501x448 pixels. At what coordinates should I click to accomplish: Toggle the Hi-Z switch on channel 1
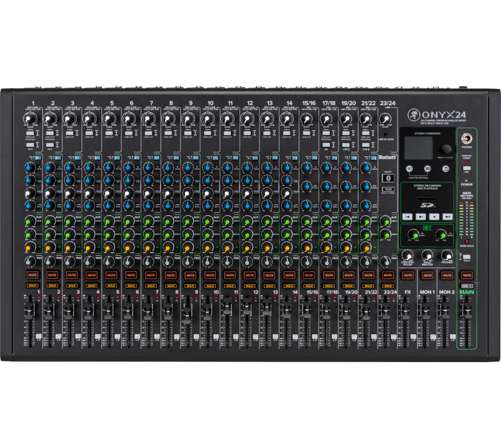click(x=30, y=144)
